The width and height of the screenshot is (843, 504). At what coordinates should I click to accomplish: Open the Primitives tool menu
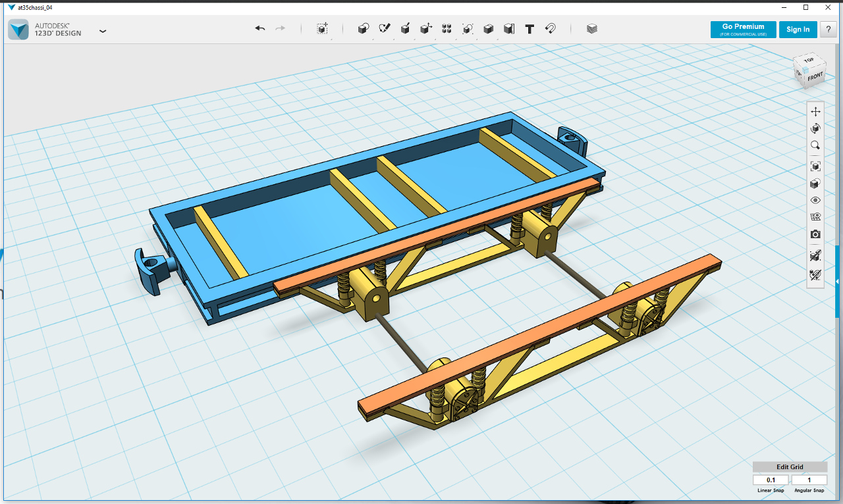[x=363, y=29]
